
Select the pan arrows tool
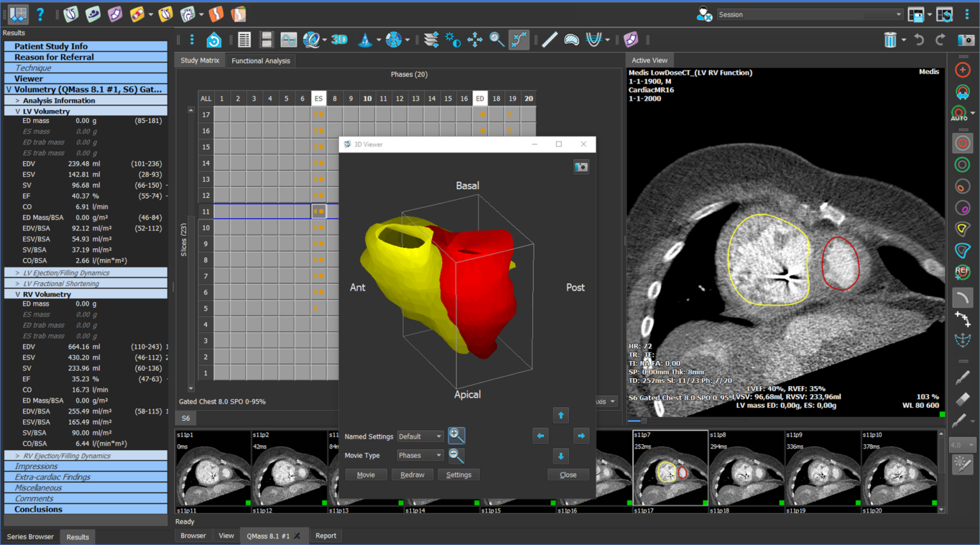(475, 40)
